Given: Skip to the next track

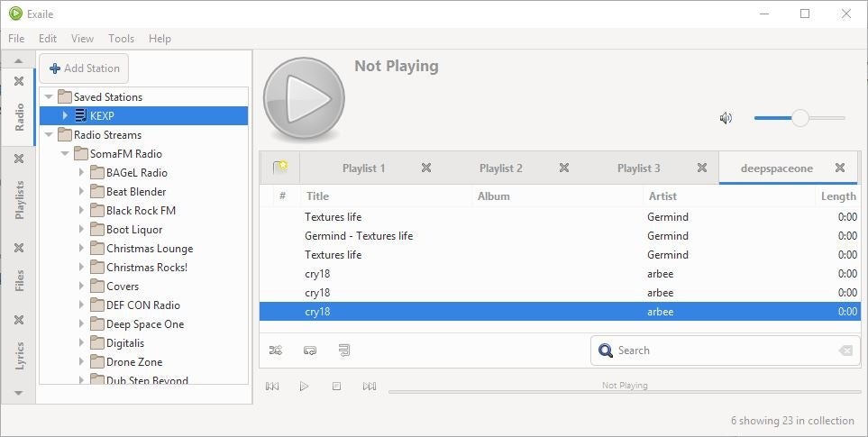Looking at the screenshot, I should tap(369, 387).
